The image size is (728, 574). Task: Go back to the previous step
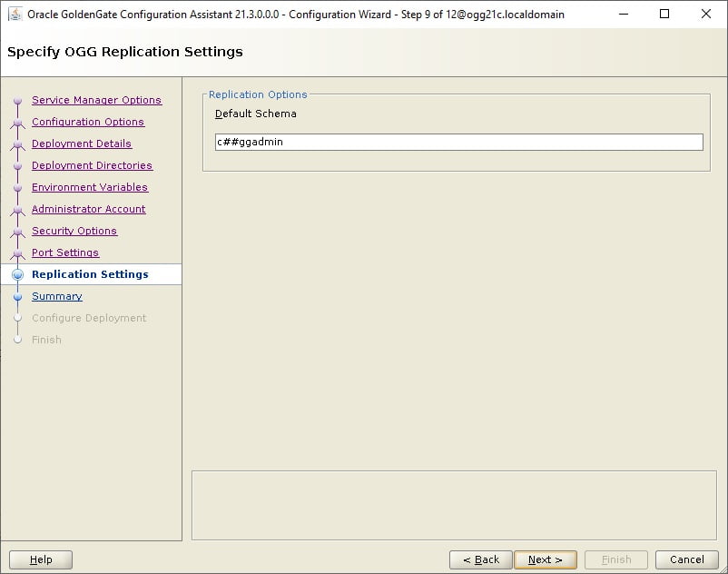[481, 559]
